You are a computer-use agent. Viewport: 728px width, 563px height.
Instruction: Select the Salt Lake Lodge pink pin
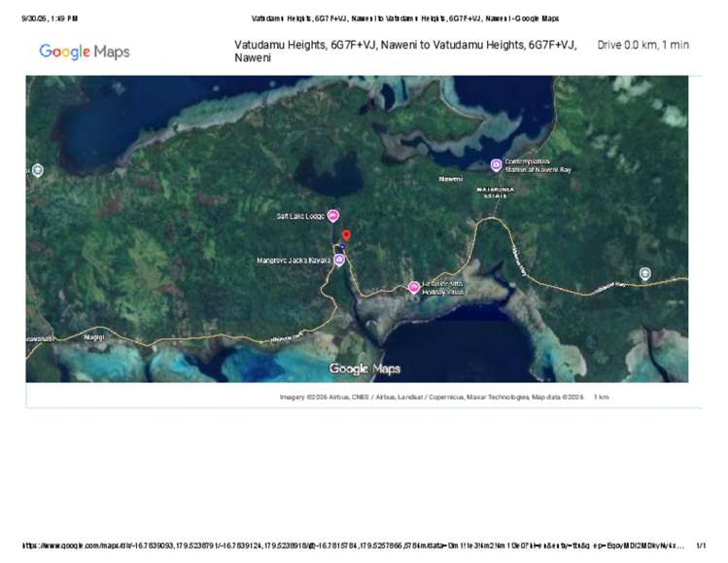[332, 216]
